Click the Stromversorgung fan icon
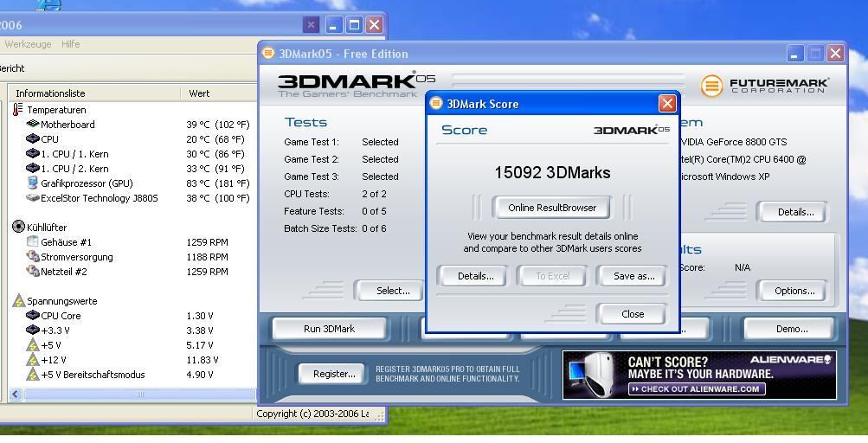 [x=33, y=256]
